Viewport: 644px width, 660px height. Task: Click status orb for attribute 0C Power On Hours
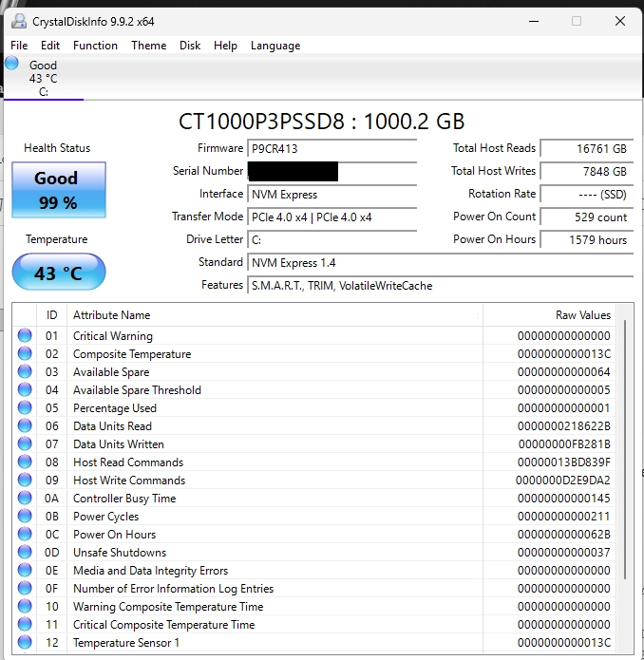coord(25,534)
